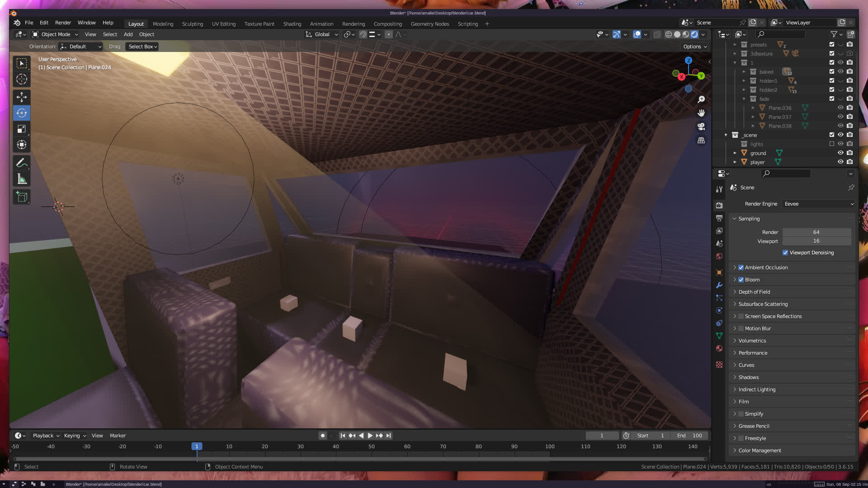This screenshot has height=488, width=868.
Task: Pick the Annotate pencil tool
Action: (x=21, y=163)
